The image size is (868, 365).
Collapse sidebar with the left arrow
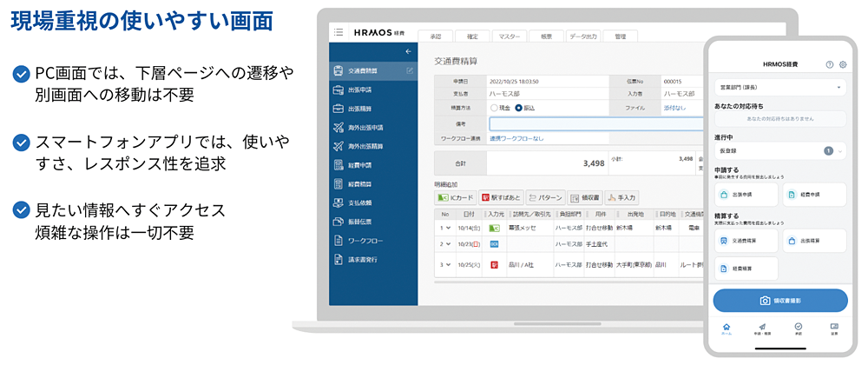pos(409,51)
